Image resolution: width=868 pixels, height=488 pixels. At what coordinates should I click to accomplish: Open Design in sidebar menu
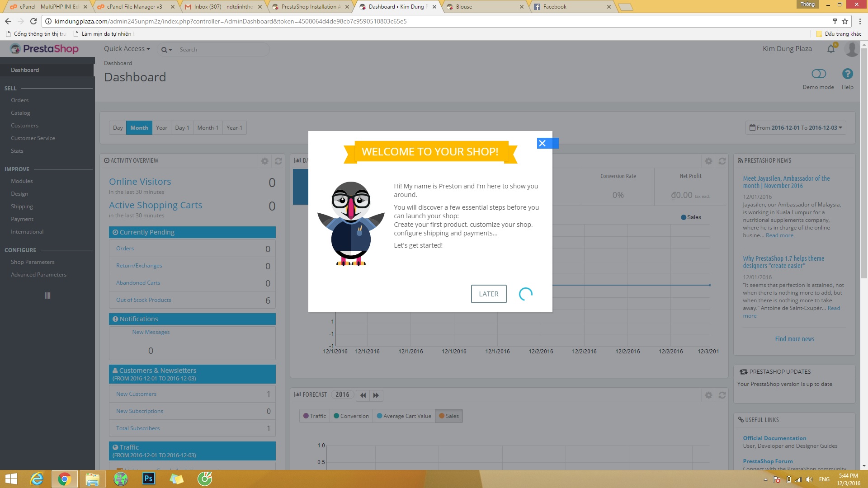[19, 194]
